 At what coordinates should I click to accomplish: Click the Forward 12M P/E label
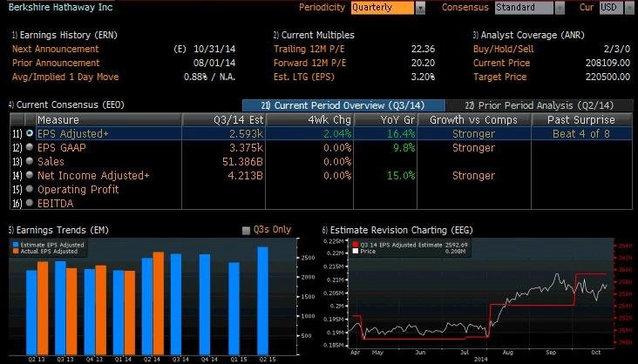click(309, 63)
